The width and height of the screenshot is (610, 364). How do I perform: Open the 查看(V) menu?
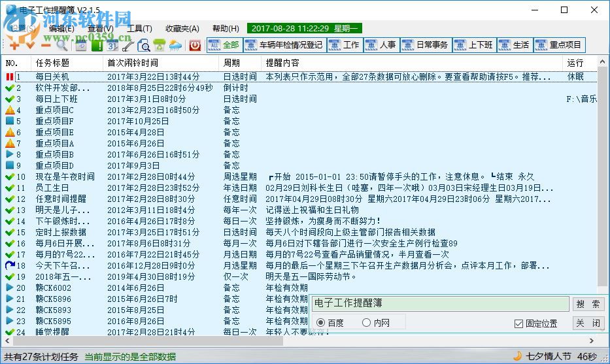pyautogui.click(x=101, y=28)
